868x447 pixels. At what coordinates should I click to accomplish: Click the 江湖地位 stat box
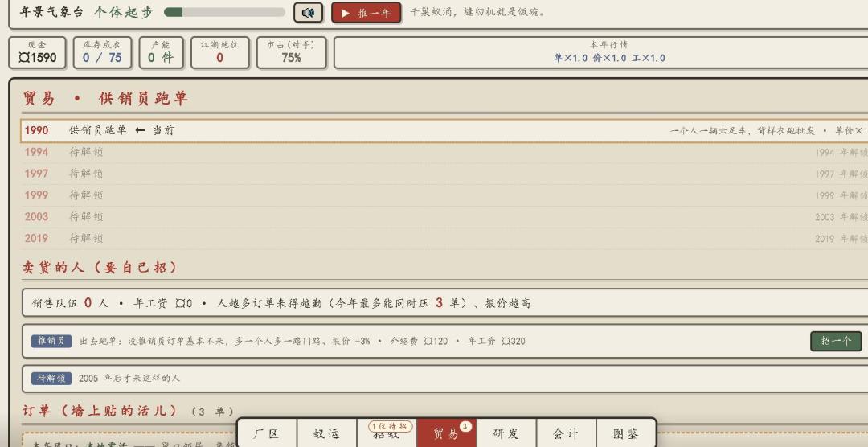[x=219, y=52]
